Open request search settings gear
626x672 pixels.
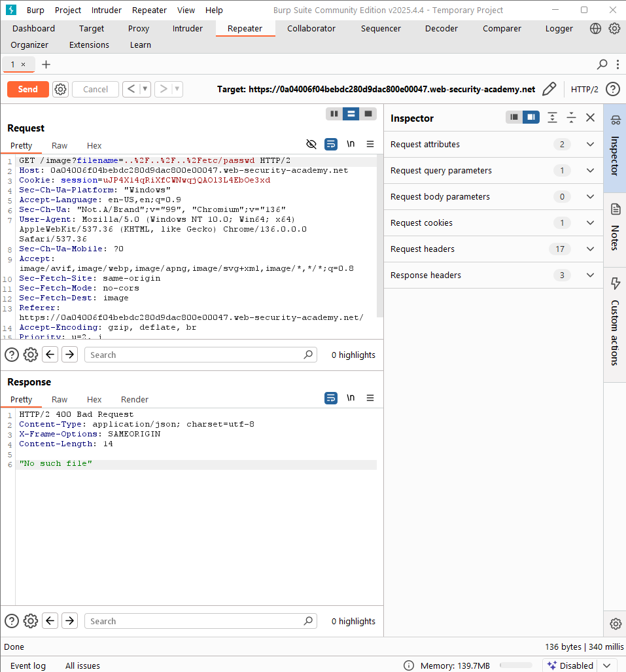click(x=31, y=355)
